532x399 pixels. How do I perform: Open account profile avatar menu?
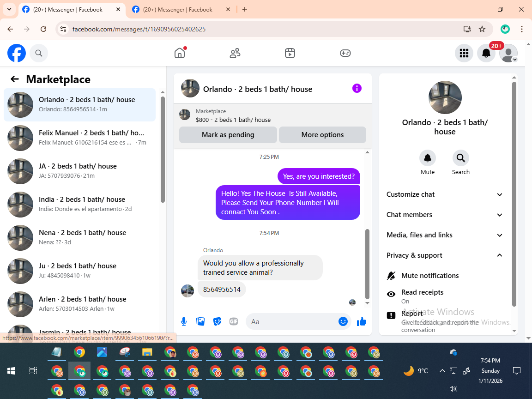[x=508, y=53]
